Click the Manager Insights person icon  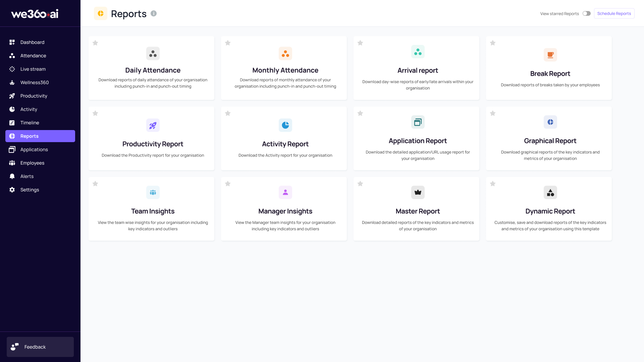285,192
